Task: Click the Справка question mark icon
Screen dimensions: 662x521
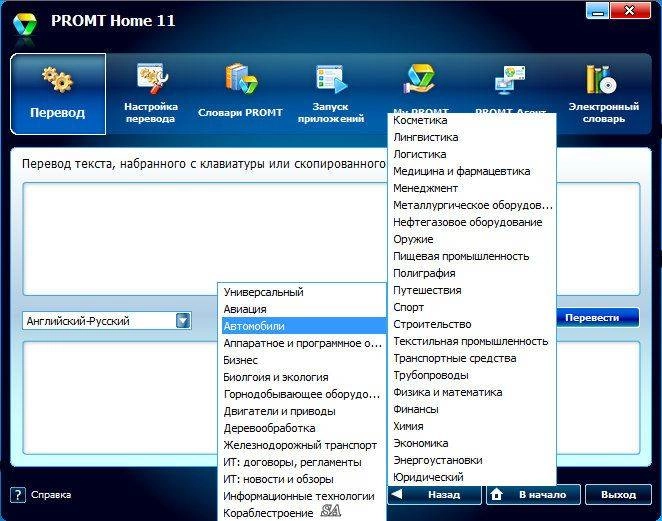Action: (18, 495)
